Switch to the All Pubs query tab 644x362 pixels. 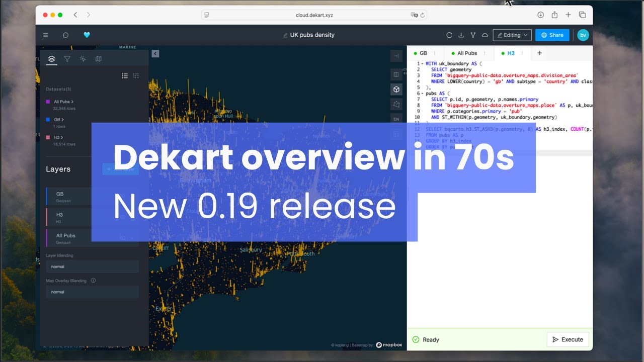click(467, 53)
